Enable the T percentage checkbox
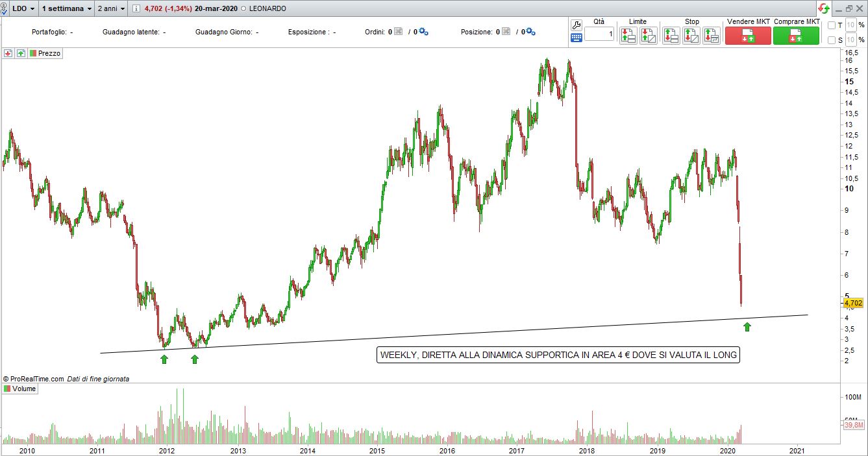The height and width of the screenshot is (456, 868). 832,25
